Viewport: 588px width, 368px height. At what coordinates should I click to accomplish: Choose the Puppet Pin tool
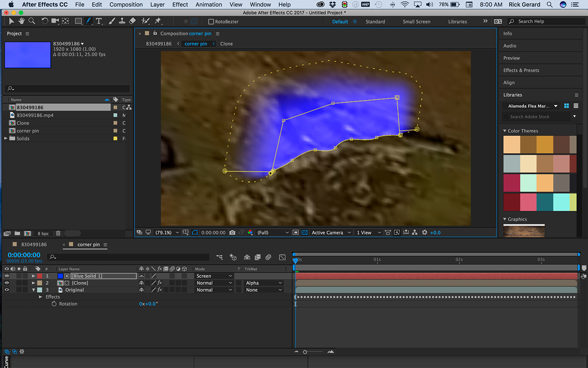tap(158, 21)
